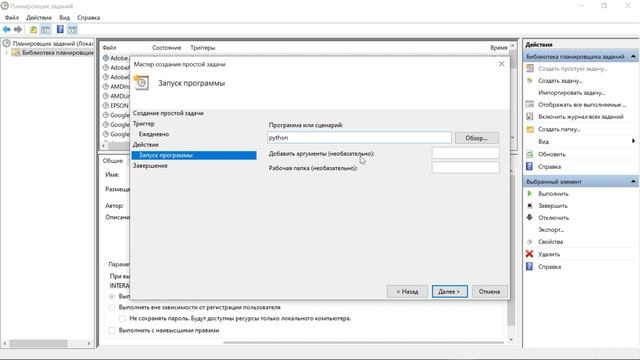Screen dimensions: 640x360
Task: Click the green 'Обновить' refresh icon
Action: (530, 154)
